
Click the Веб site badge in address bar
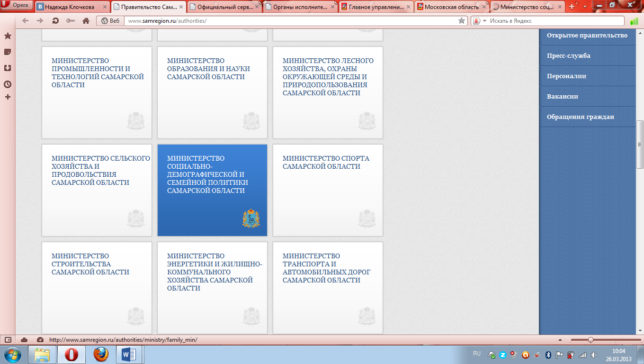(110, 21)
